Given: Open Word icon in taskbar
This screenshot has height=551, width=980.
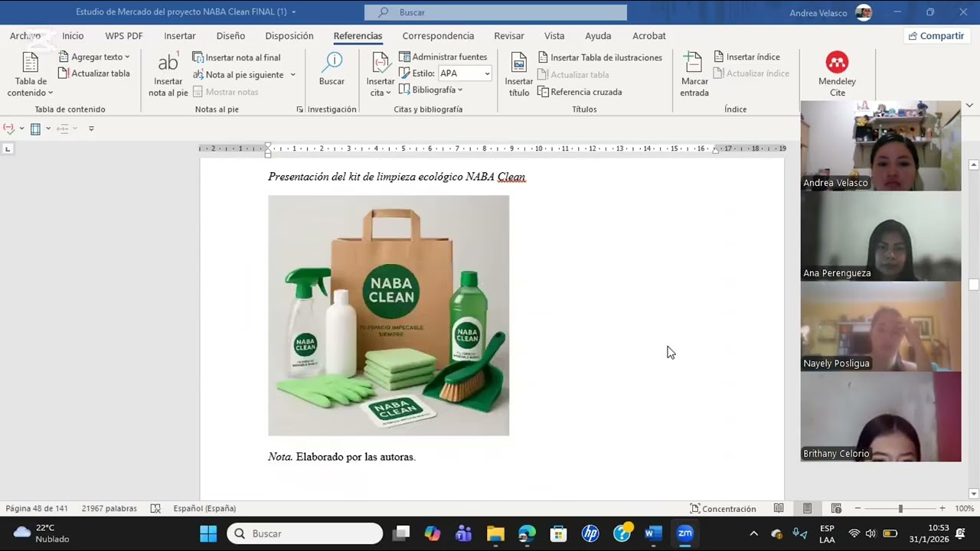Looking at the screenshot, I should coord(653,533).
